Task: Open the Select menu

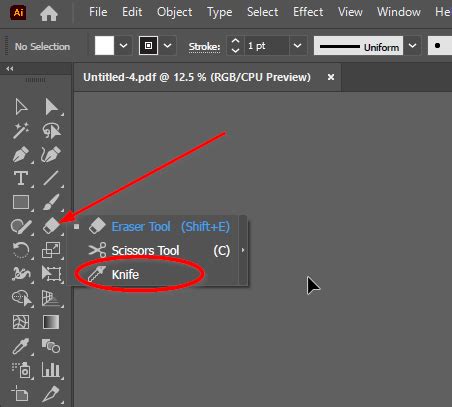Action: tap(262, 12)
